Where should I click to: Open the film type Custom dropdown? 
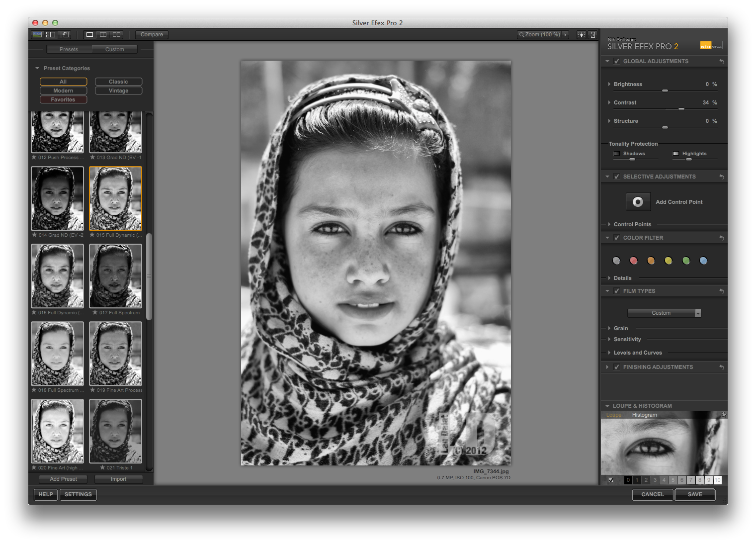[x=665, y=313]
